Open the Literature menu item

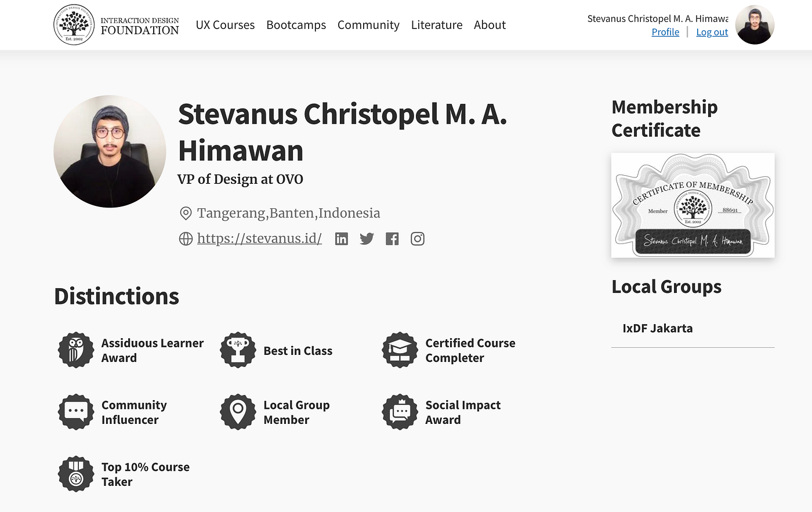pos(437,25)
